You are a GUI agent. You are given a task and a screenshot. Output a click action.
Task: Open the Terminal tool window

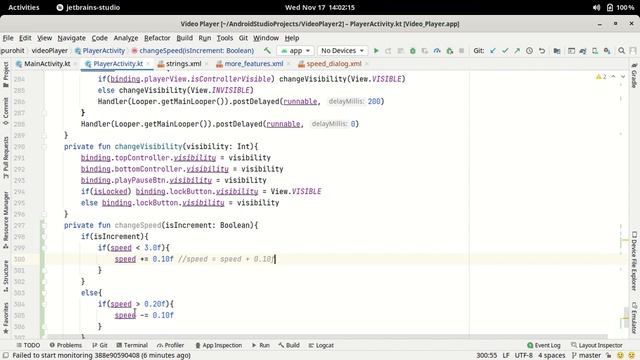(132, 345)
